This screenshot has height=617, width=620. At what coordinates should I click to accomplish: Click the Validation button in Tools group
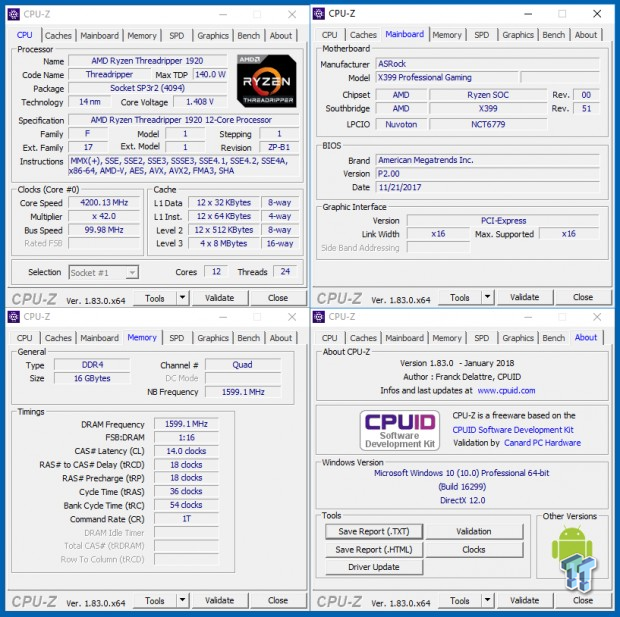click(x=474, y=532)
